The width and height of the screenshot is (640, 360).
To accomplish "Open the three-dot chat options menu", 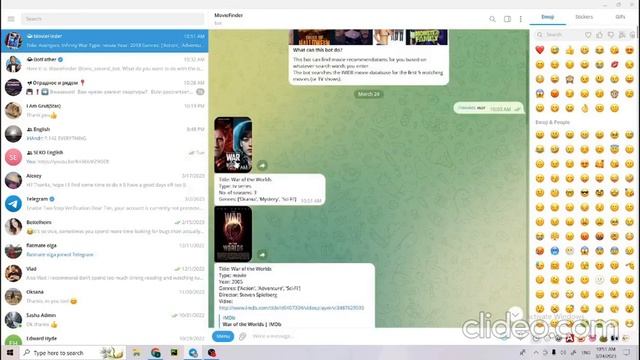I will (520, 19).
